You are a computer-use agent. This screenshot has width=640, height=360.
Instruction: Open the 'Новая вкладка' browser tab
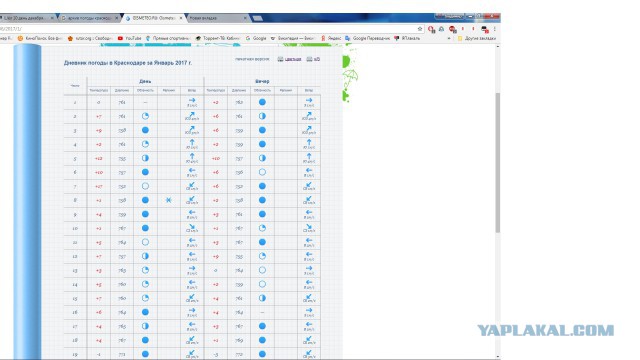point(218,18)
